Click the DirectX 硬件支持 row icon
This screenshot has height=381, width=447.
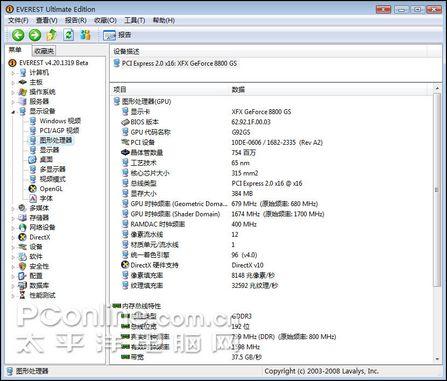click(x=125, y=265)
